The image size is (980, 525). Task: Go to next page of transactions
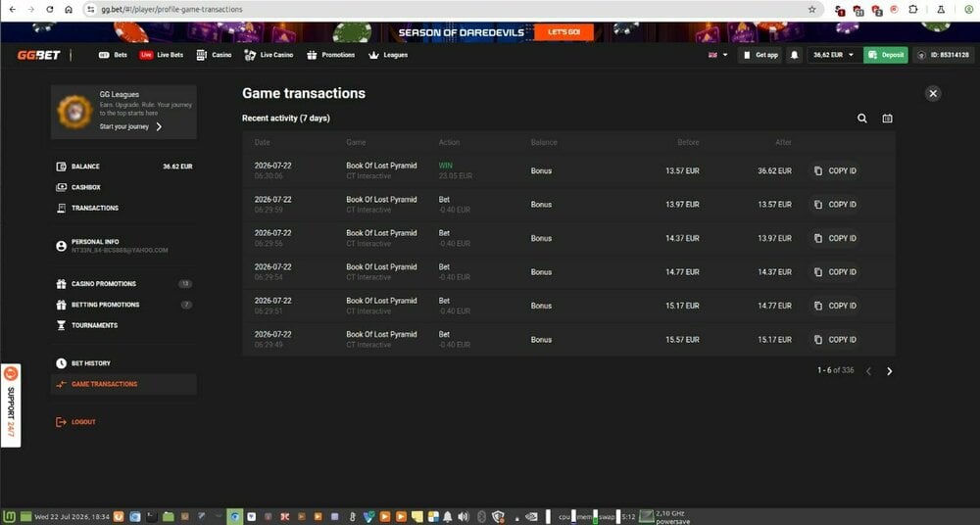(890, 371)
